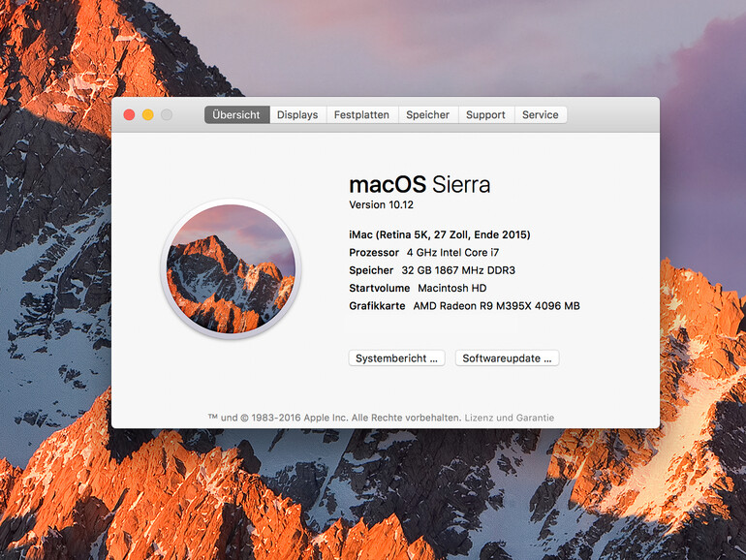Minimize the window with the yellow button
This screenshot has height=560, width=746.
click(148, 114)
